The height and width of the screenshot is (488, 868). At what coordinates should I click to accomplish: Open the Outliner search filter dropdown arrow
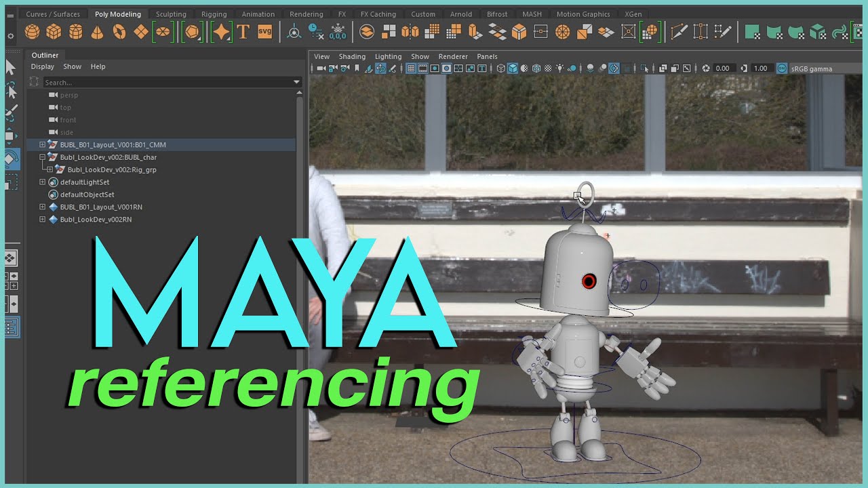pyautogui.click(x=296, y=82)
